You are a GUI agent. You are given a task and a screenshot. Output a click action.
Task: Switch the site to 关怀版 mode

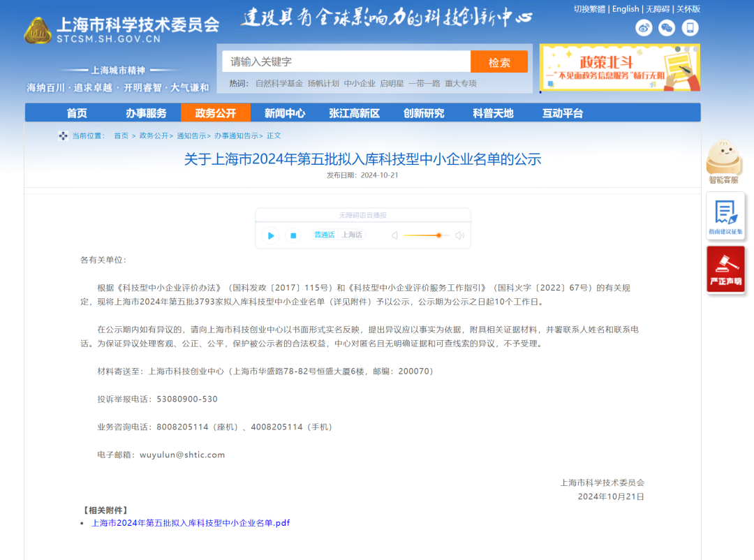point(688,9)
